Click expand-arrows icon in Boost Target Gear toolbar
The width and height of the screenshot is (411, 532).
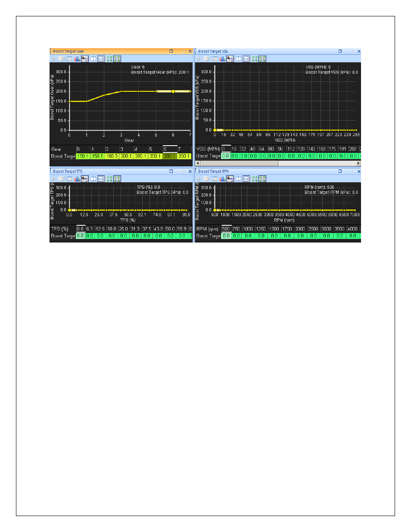[x=117, y=59]
